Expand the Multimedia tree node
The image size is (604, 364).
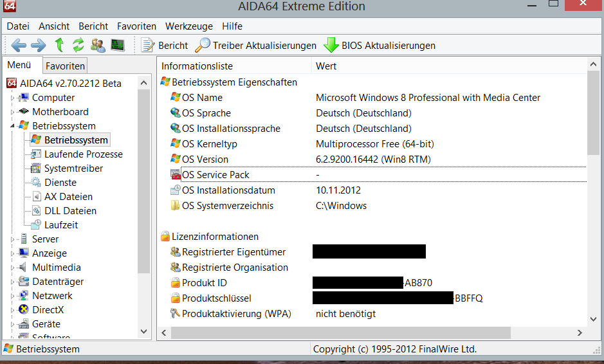pyautogui.click(x=12, y=268)
